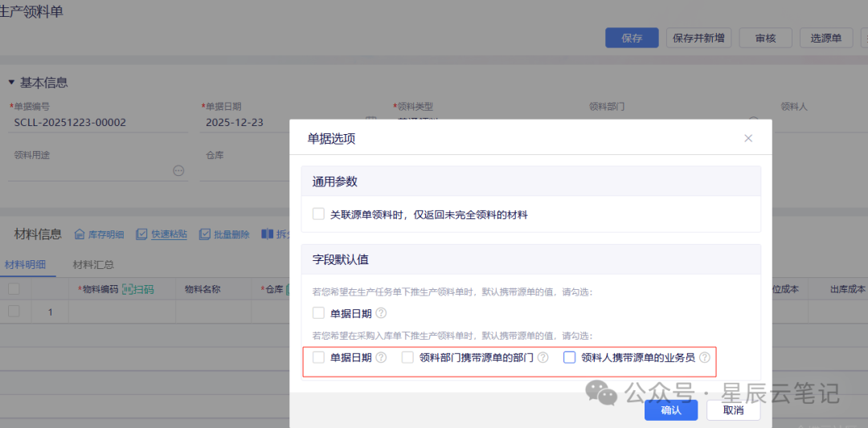This screenshot has width=868, height=428.
Task: Click the 扫码 icon in 物料编码 header
Action: point(138,289)
